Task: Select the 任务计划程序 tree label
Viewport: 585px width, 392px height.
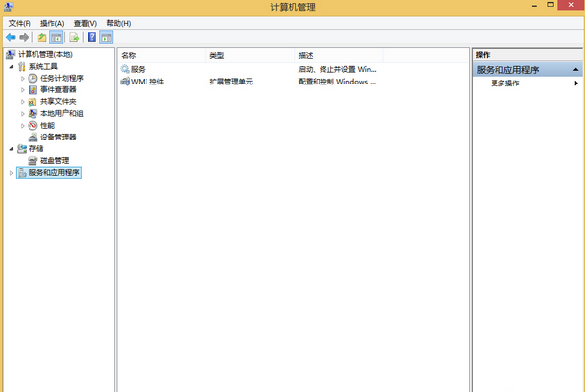Action: click(62, 78)
